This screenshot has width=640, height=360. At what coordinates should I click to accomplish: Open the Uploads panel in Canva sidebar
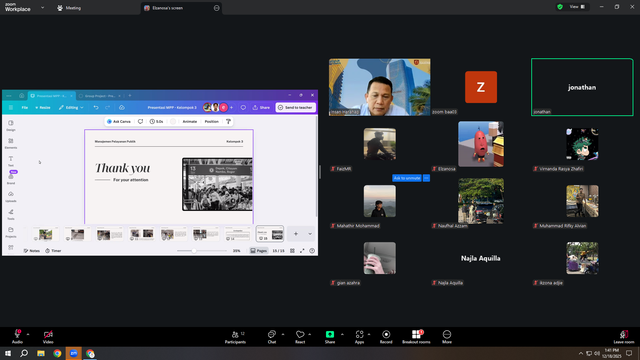[x=11, y=196]
